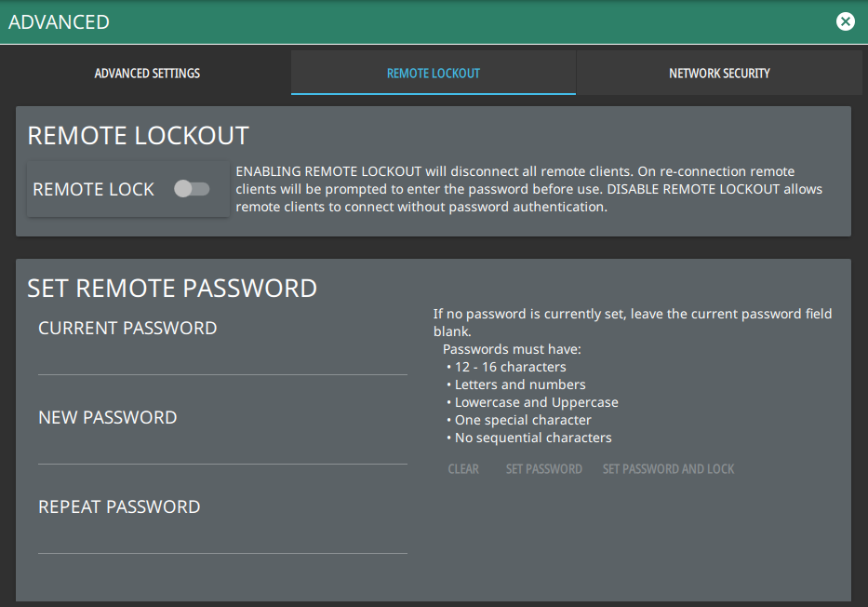
Task: Click the "No sequential characters" rule text
Action: 532,438
